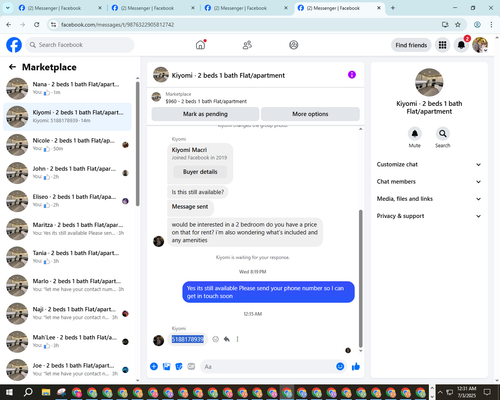Click the Home icon in top navigation
This screenshot has width=500, height=400.
pyautogui.click(x=200, y=45)
